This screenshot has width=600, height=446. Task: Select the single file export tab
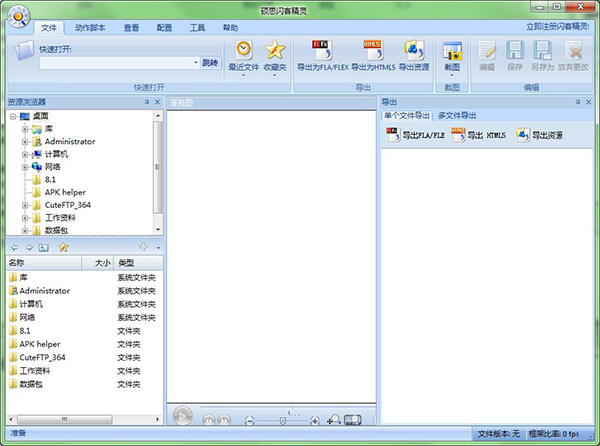pos(407,116)
